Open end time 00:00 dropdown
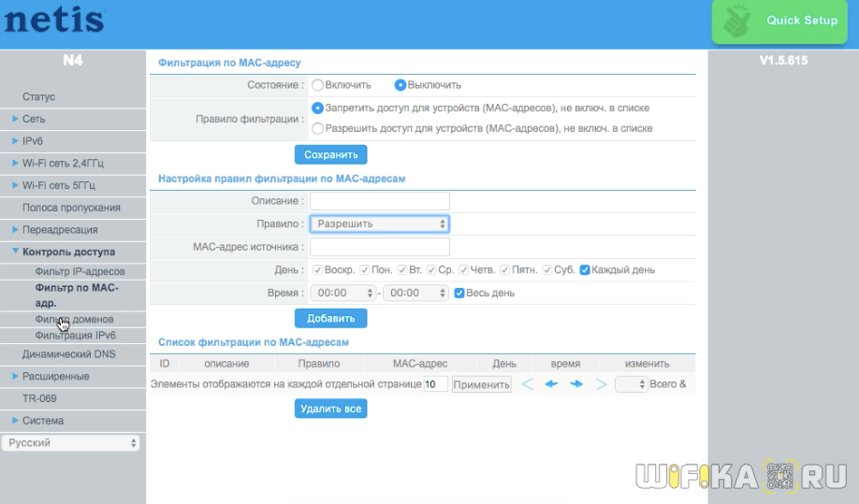The image size is (859, 504). 415,294
